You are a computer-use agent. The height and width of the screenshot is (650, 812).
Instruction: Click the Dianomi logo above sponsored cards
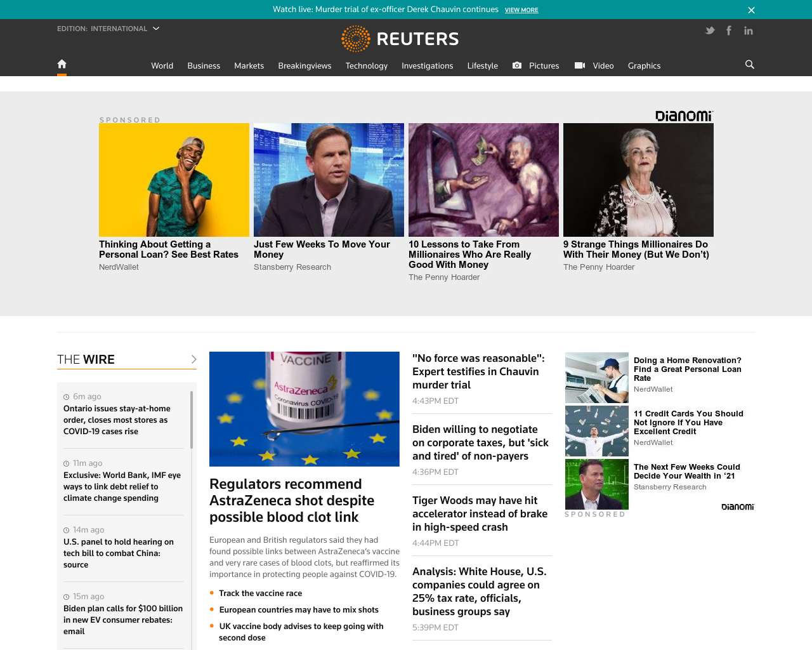(x=684, y=116)
